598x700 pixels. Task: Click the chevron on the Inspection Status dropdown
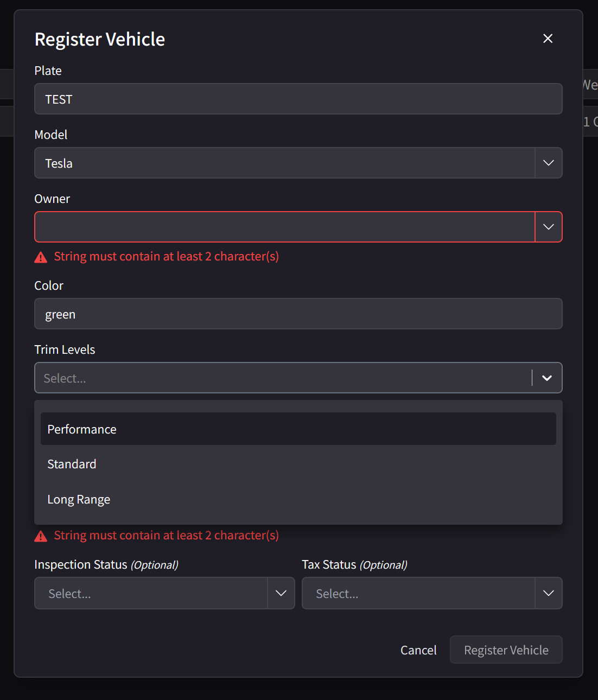pyautogui.click(x=281, y=593)
